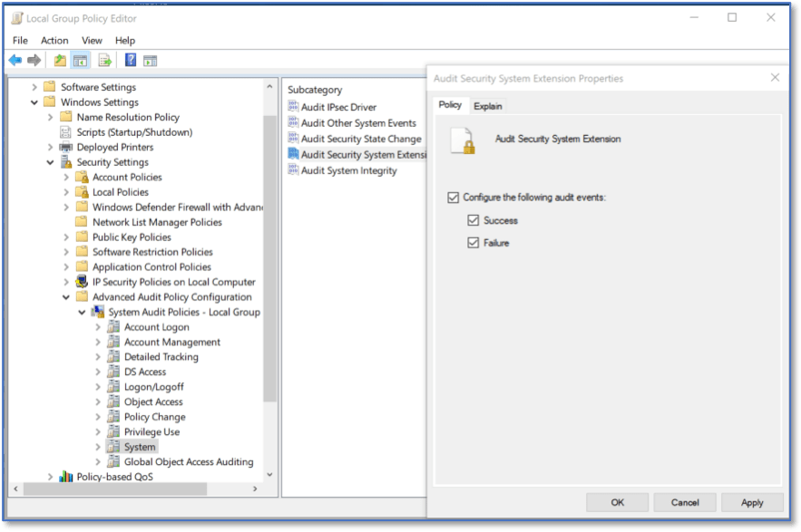Toggle the Show/Hide Console Tree toolbar icon
This screenshot has height=532, width=801.
79,60
